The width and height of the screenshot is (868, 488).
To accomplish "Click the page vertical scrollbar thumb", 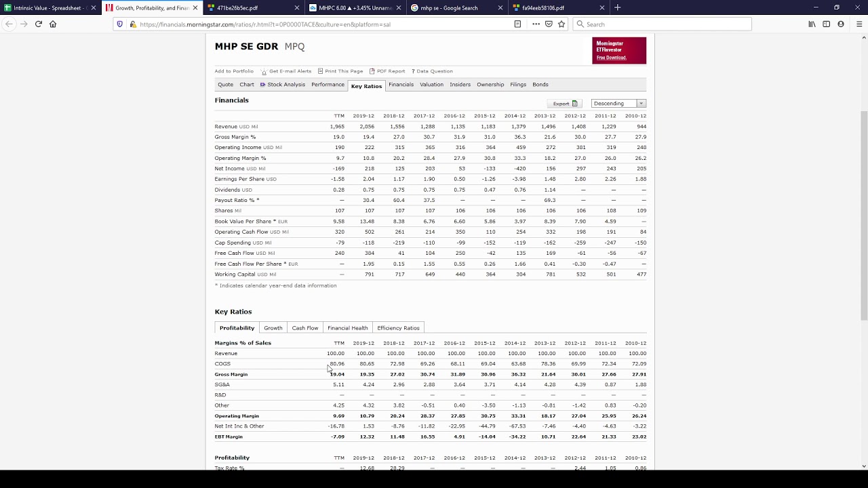I will [863, 214].
